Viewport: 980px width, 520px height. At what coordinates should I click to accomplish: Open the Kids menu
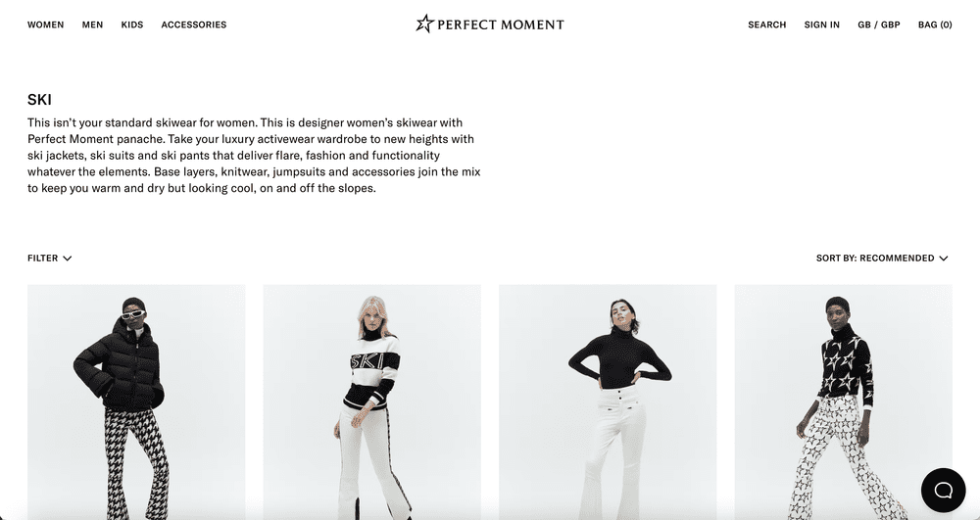132,24
